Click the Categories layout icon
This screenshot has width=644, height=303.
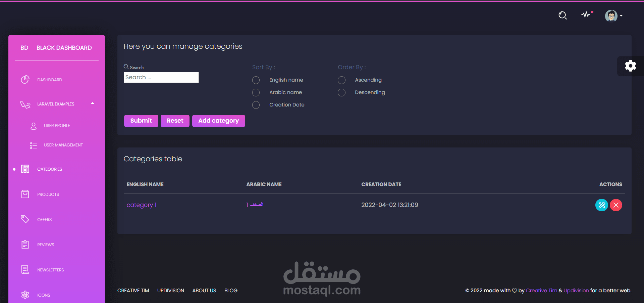[25, 169]
